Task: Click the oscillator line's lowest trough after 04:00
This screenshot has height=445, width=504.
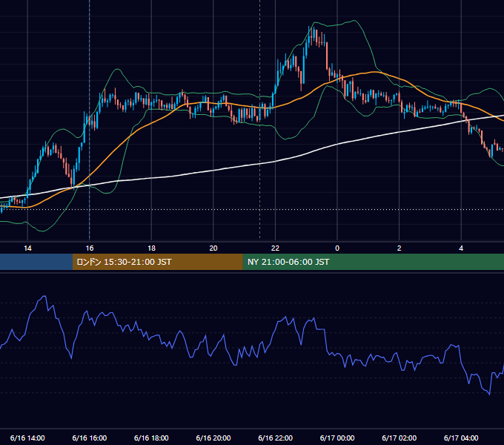Action: tap(489, 394)
